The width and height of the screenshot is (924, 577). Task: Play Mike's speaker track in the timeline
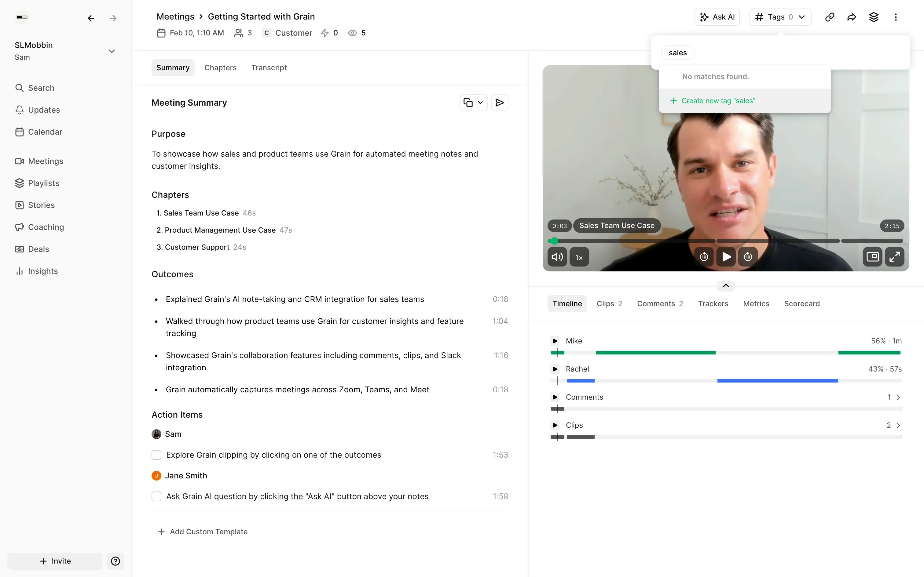tap(555, 341)
